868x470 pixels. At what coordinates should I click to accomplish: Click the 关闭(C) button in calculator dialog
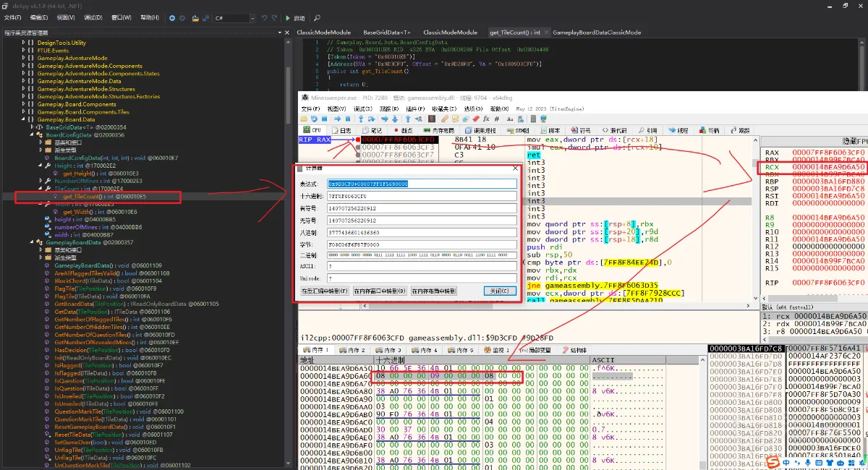[500, 291]
